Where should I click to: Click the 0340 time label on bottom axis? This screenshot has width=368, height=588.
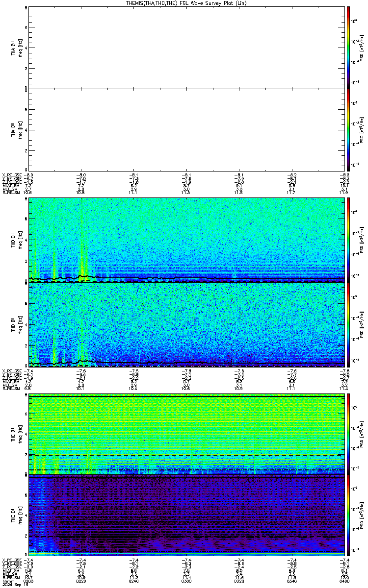[291, 581]
